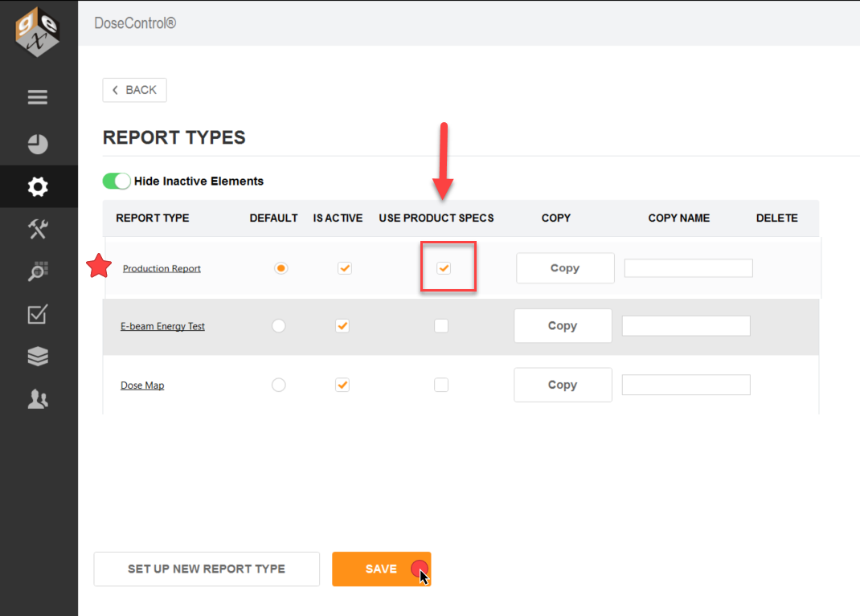Click the COPY column header
This screenshot has width=860, height=616.
click(556, 218)
